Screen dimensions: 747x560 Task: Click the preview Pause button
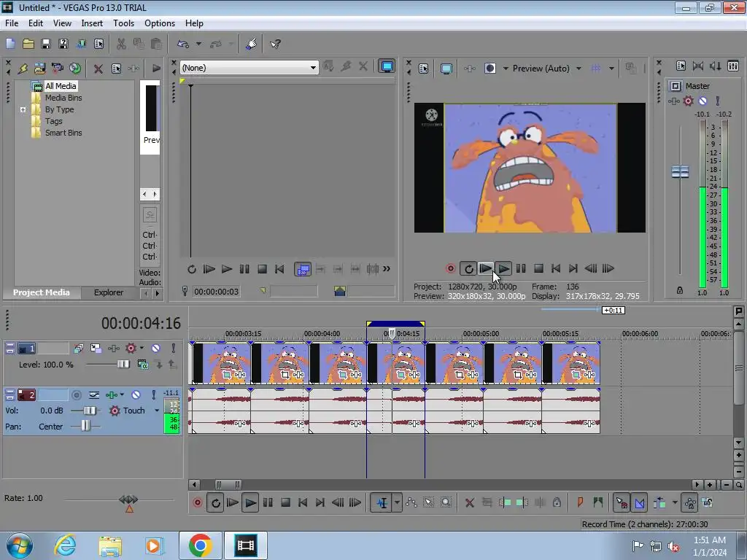pos(521,268)
